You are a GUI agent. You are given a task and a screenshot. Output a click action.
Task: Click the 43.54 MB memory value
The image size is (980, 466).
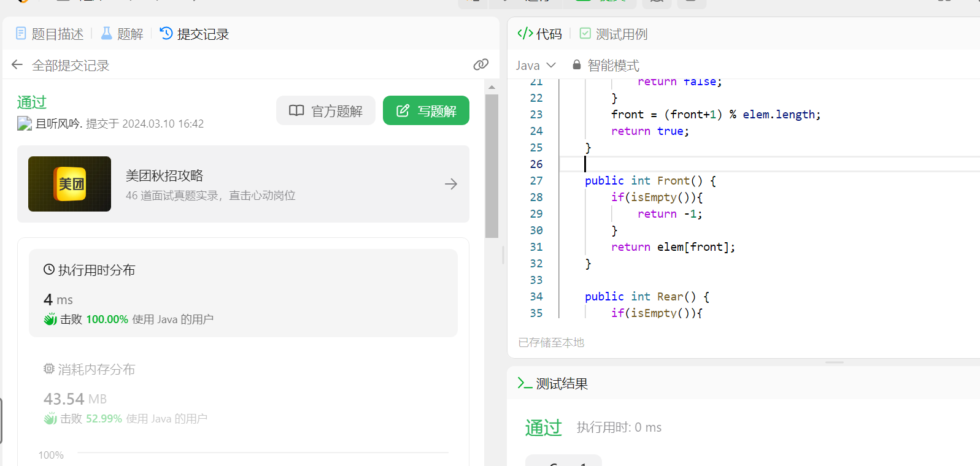[75, 399]
